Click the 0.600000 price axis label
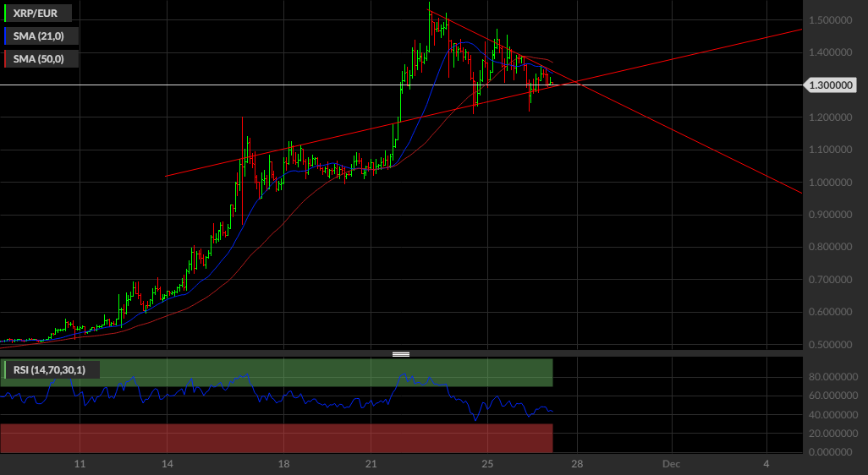 pyautogui.click(x=831, y=312)
